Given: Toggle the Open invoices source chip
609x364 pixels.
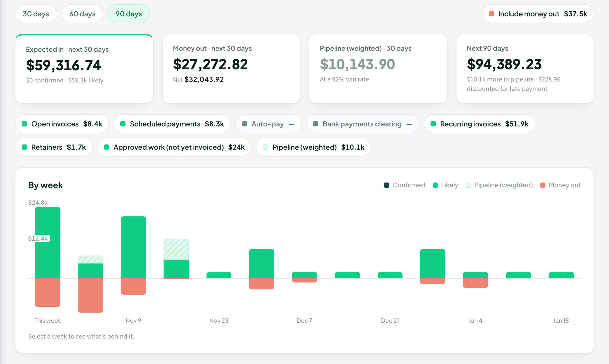Looking at the screenshot, I should (62, 124).
